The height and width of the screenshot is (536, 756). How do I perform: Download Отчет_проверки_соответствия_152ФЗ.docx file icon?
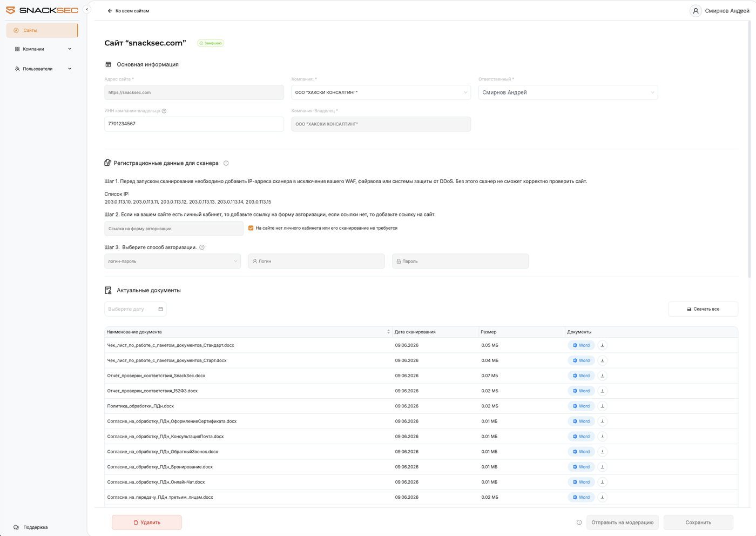(x=603, y=391)
